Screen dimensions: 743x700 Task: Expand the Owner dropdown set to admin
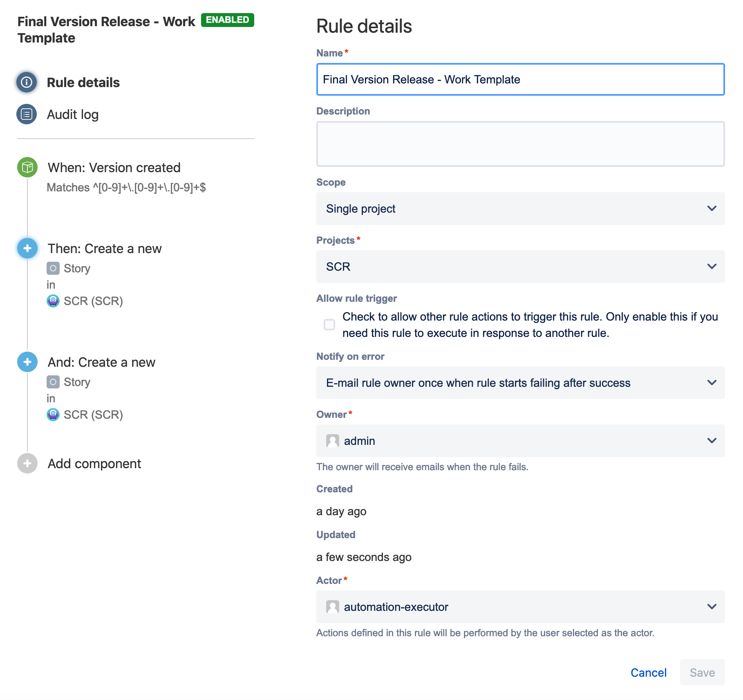click(520, 441)
